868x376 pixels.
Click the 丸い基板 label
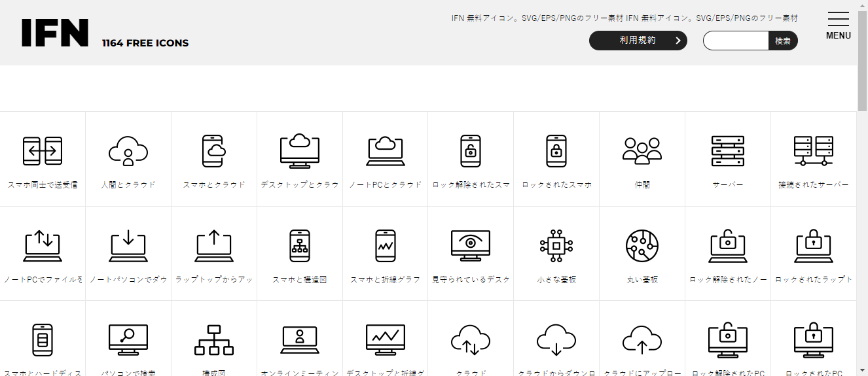pyautogui.click(x=642, y=279)
